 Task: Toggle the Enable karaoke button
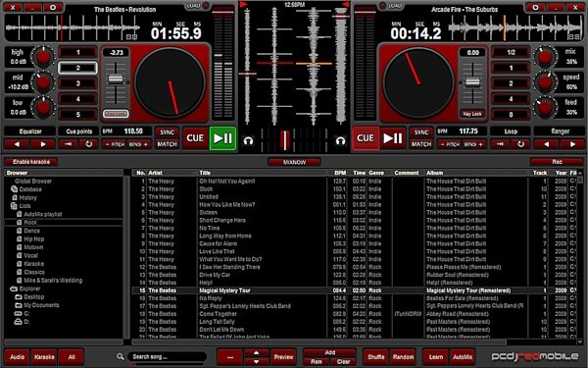point(31,162)
